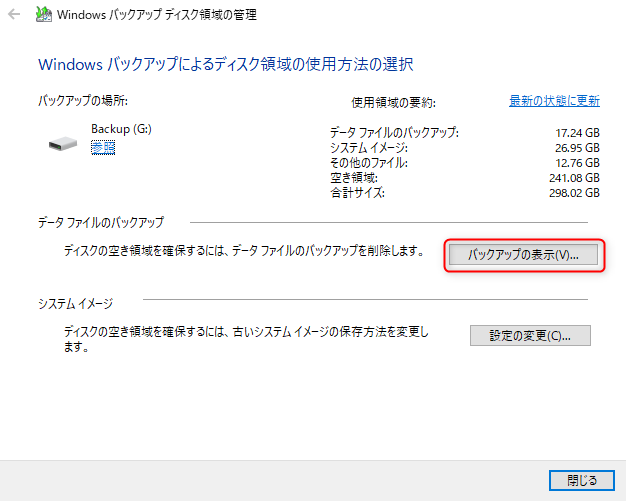Click the システム イメージ: summary row label
Screen dimensions: 626x501
[x=369, y=148]
